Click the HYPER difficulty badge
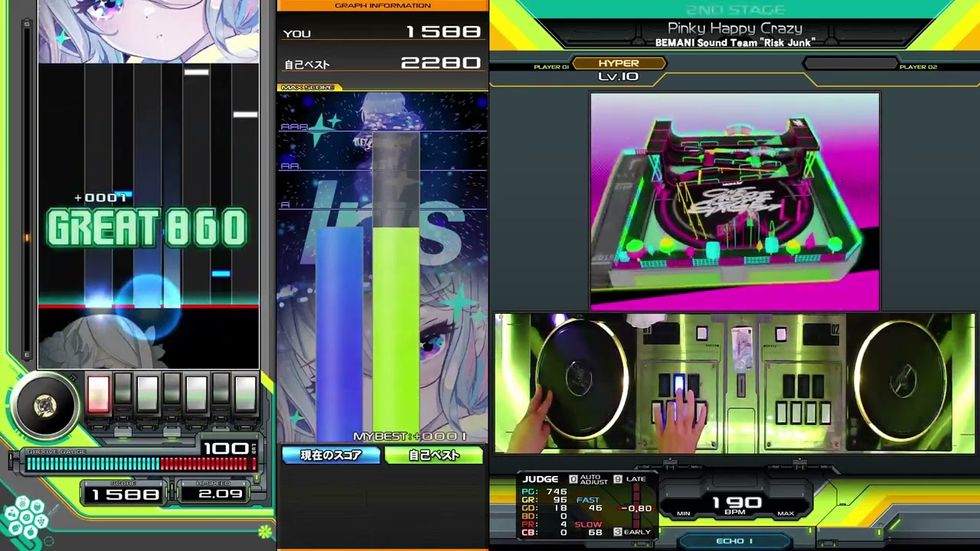Image resolution: width=980 pixels, height=551 pixels. [619, 64]
